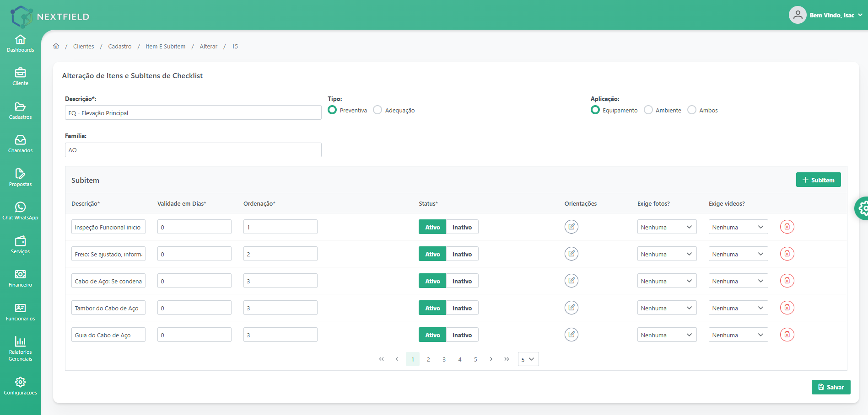Go to pagination page 4
Viewport: 868px width, 415px height.
(460, 359)
